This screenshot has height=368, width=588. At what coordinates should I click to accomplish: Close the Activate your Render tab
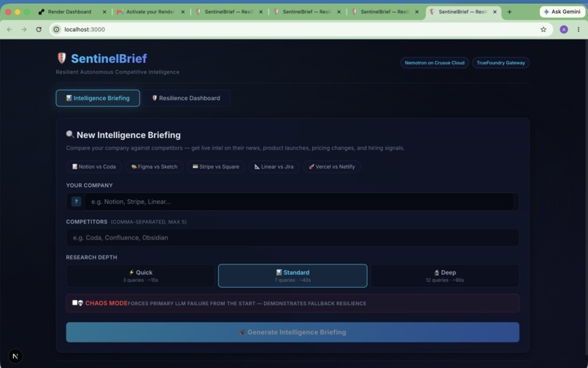[182, 12]
